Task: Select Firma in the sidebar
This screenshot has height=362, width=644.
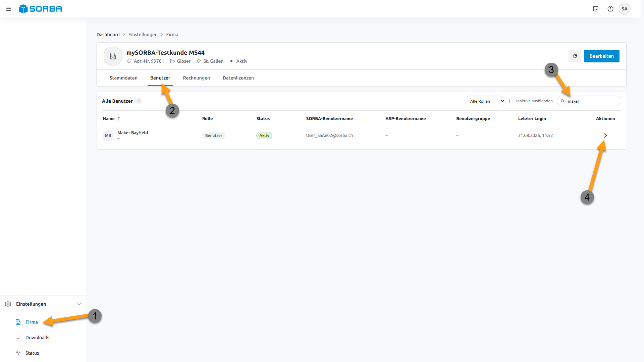Action: pos(32,322)
